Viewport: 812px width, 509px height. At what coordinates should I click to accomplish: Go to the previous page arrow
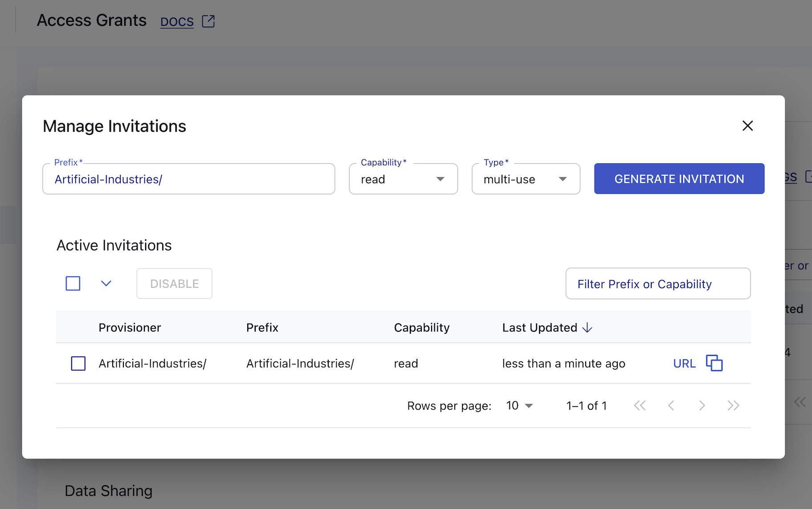click(x=671, y=405)
